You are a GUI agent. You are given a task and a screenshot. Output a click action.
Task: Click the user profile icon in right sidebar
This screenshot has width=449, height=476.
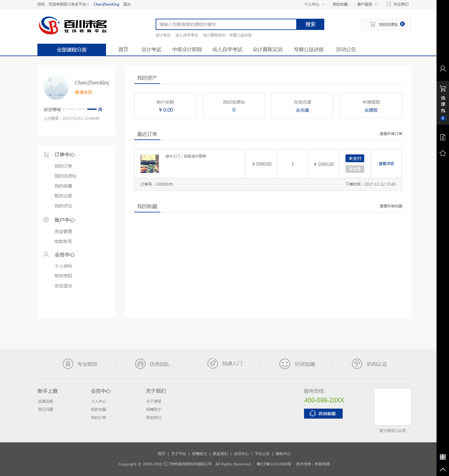[442, 69]
